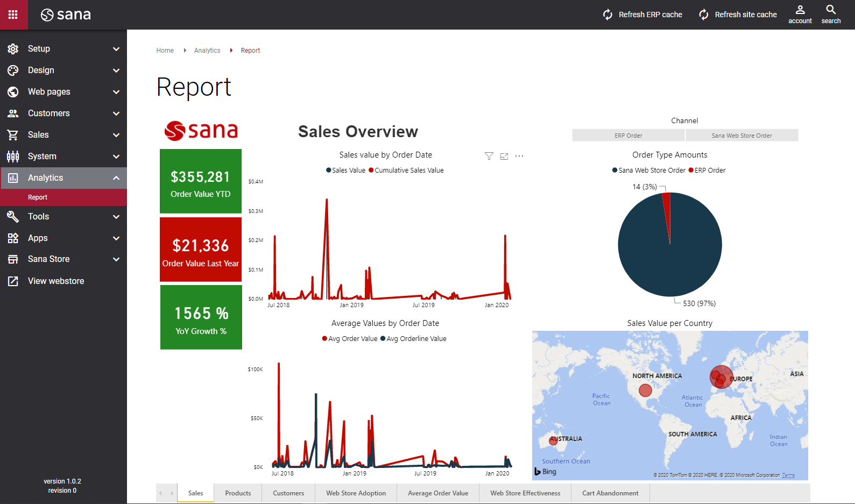Image resolution: width=855 pixels, height=504 pixels.
Task: Click the View webstore external link icon
Action: click(13, 281)
